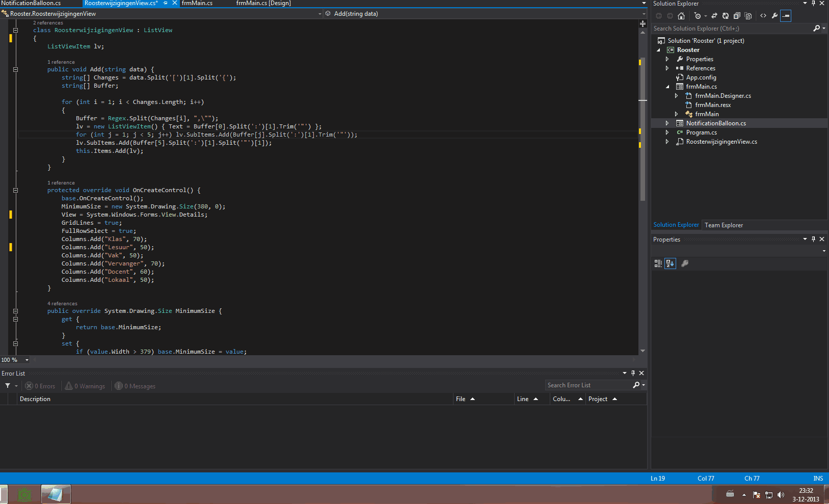Image resolution: width=829 pixels, height=504 pixels.
Task: Refresh the Solution Explorer tree
Action: [726, 16]
